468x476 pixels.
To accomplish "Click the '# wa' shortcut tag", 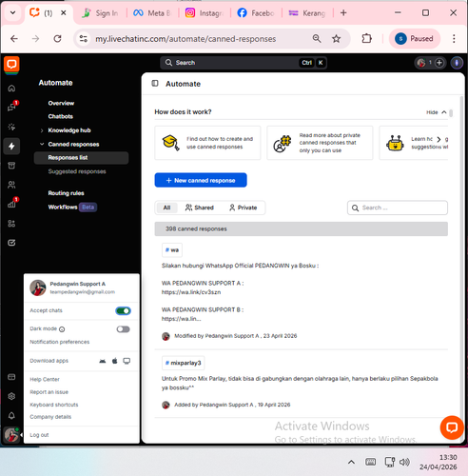I will [172, 250].
